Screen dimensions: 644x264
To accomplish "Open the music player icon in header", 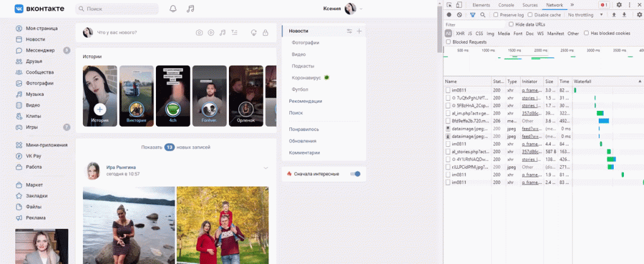I will (191, 9).
